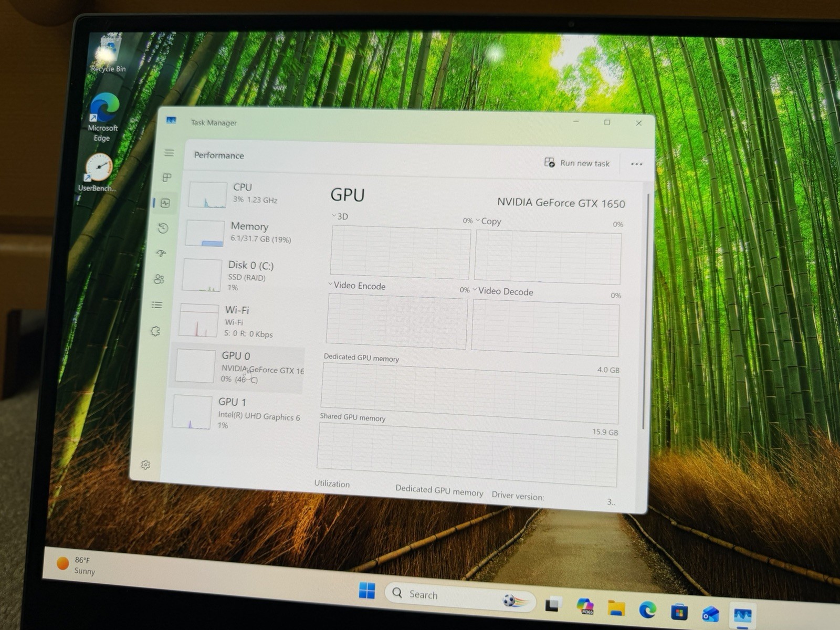This screenshot has height=630, width=840.
Task: Click the Utilization label
Action: [332, 484]
